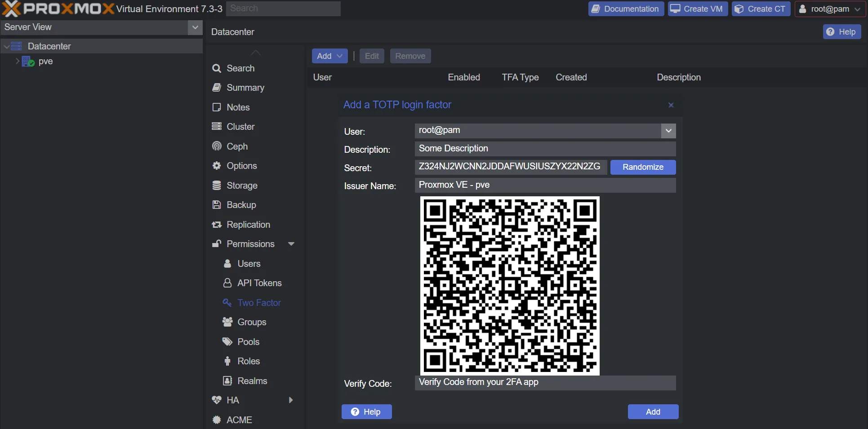
Task: Dismiss the TOTP dialog with the X
Action: [x=671, y=105]
